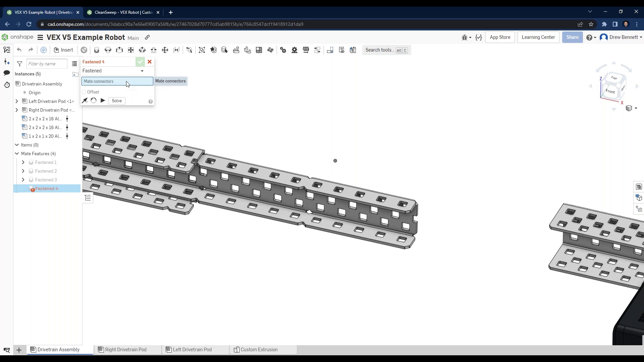Expand the Fastened 3 mate

click(23, 180)
